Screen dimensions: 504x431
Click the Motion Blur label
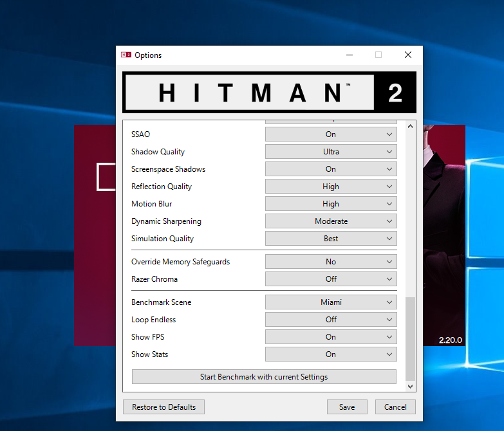(151, 204)
